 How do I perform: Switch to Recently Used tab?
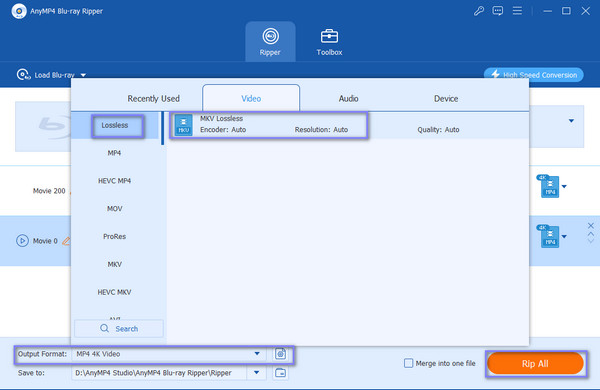(153, 98)
